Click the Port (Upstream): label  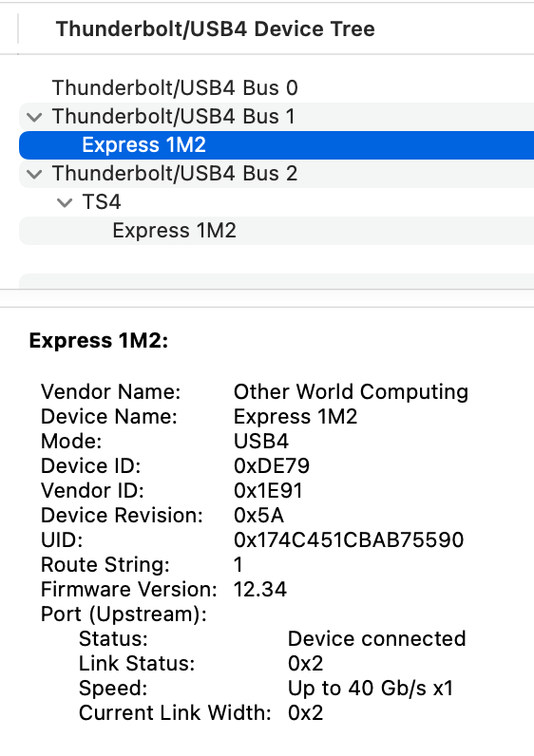124,614
